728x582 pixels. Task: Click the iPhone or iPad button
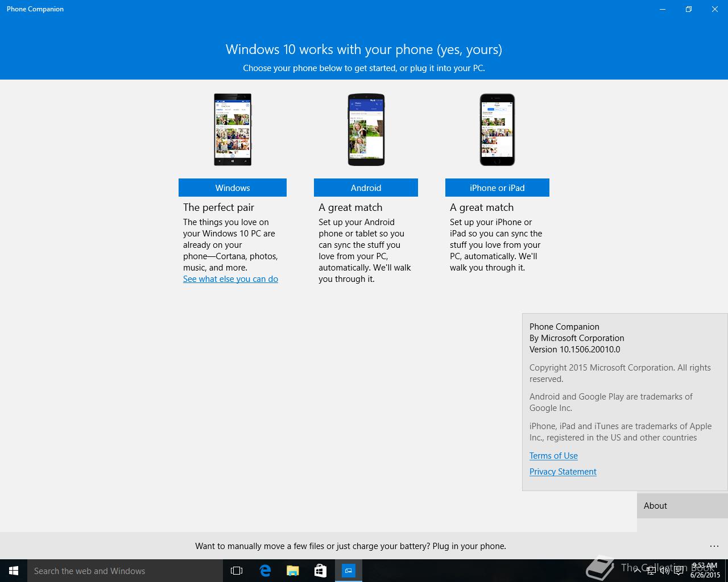point(497,188)
